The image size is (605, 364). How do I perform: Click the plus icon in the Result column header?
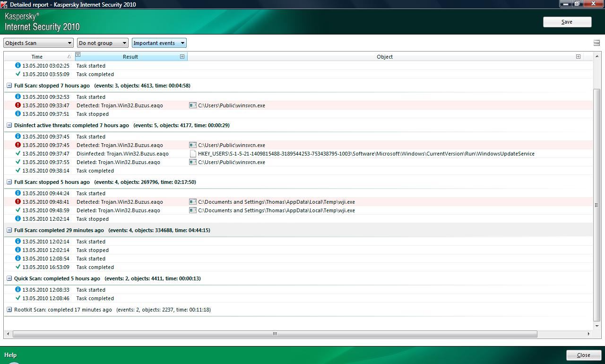coord(182,56)
